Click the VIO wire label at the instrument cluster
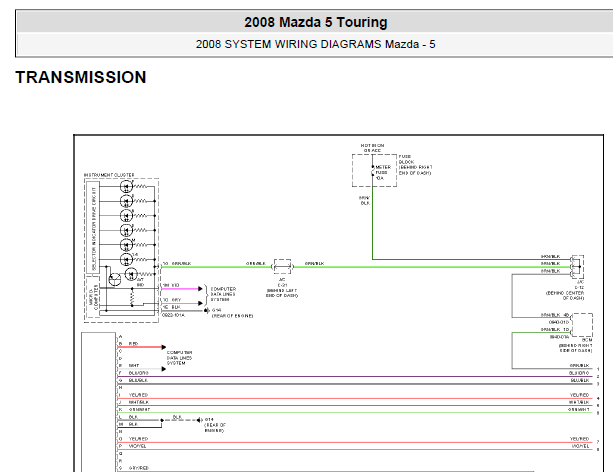This screenshot has height=472, width=613. (175, 285)
